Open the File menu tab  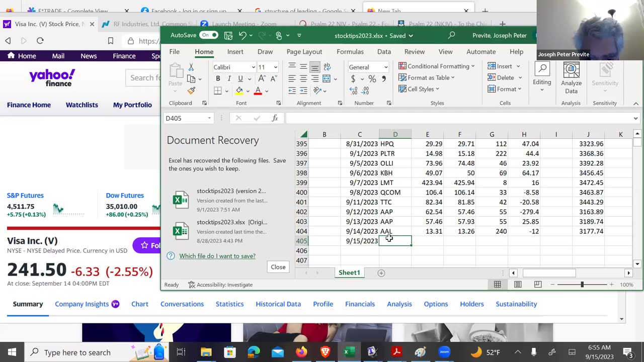174,51
